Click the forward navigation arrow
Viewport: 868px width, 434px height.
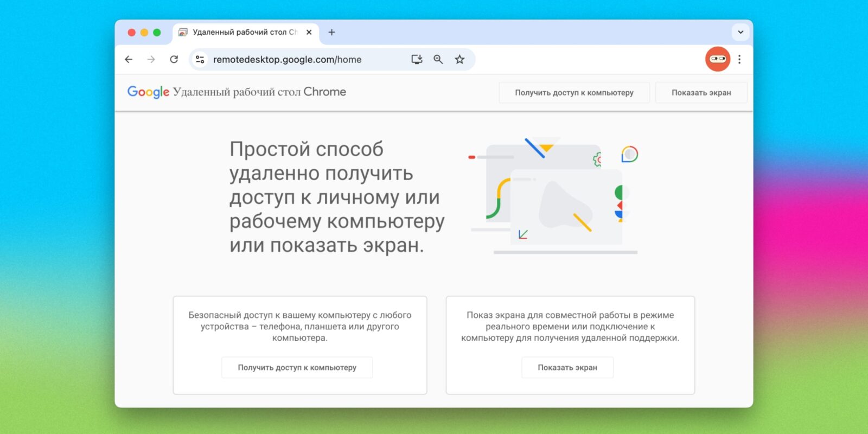[x=151, y=60]
